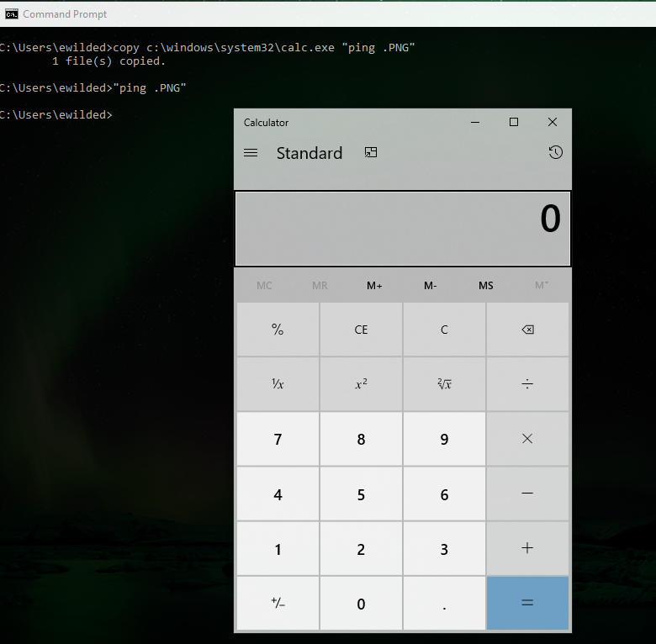Image resolution: width=656 pixels, height=644 pixels.
Task: Tap the number 6 key
Action: (x=444, y=494)
